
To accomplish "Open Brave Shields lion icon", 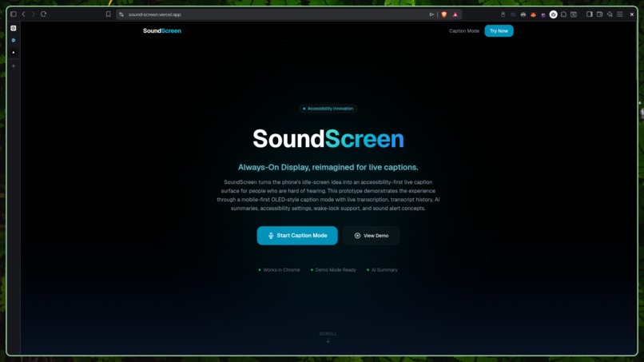I will (444, 14).
